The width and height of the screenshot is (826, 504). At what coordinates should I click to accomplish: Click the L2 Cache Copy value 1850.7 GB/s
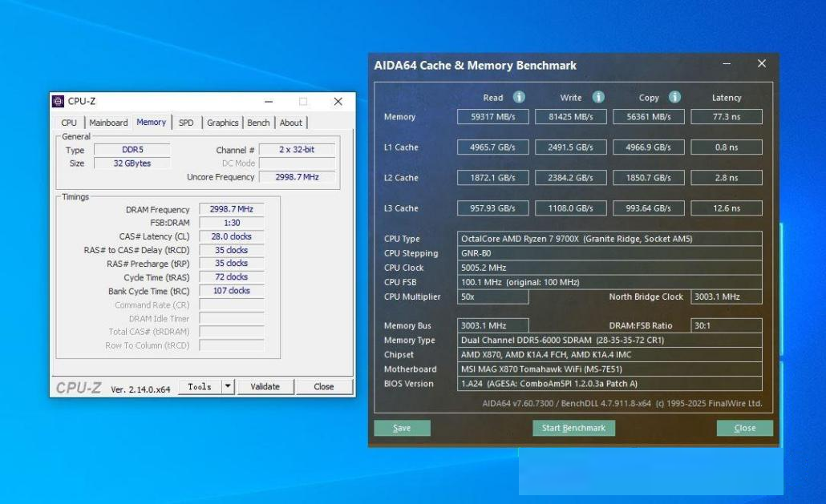coord(649,178)
